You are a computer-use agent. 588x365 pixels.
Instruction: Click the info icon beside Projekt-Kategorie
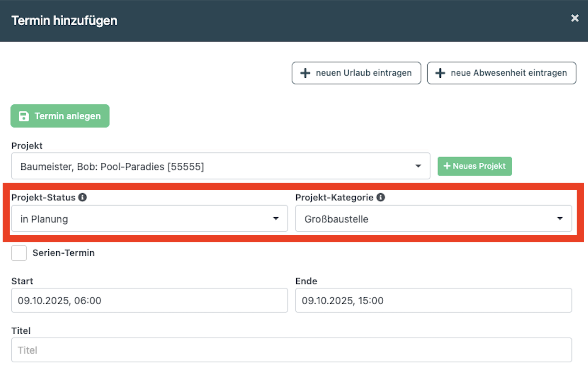(x=381, y=197)
